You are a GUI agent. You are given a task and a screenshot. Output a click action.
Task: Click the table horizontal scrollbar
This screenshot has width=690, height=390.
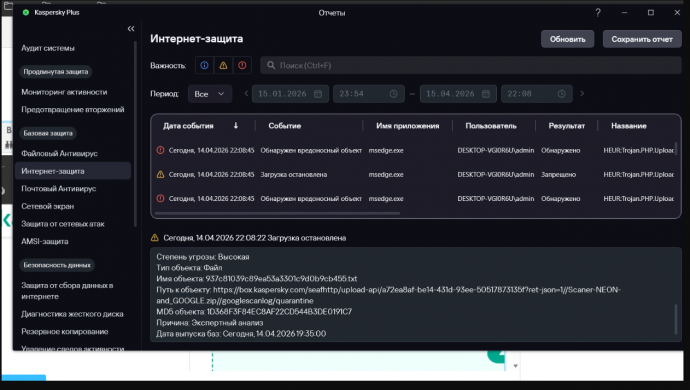tap(277, 213)
